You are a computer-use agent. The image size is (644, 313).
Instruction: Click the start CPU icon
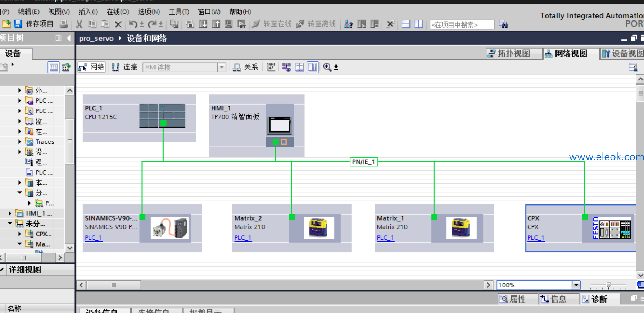pyautogui.click(x=362, y=24)
